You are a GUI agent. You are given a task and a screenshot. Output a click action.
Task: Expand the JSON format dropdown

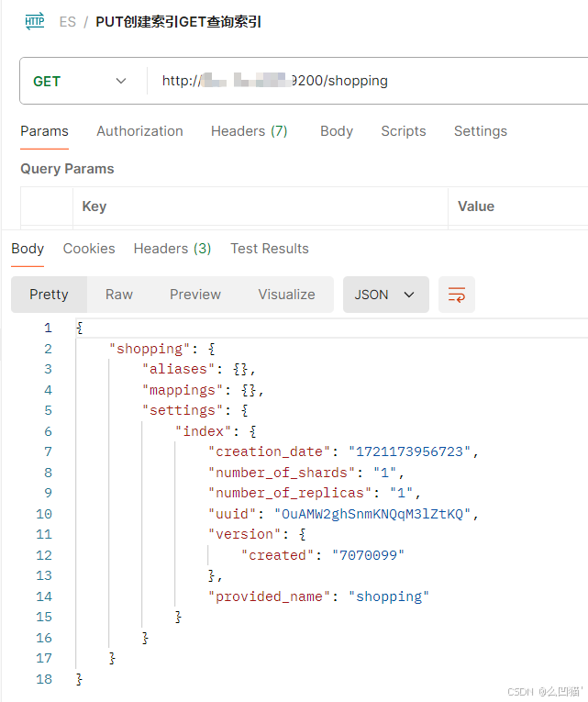[385, 295]
